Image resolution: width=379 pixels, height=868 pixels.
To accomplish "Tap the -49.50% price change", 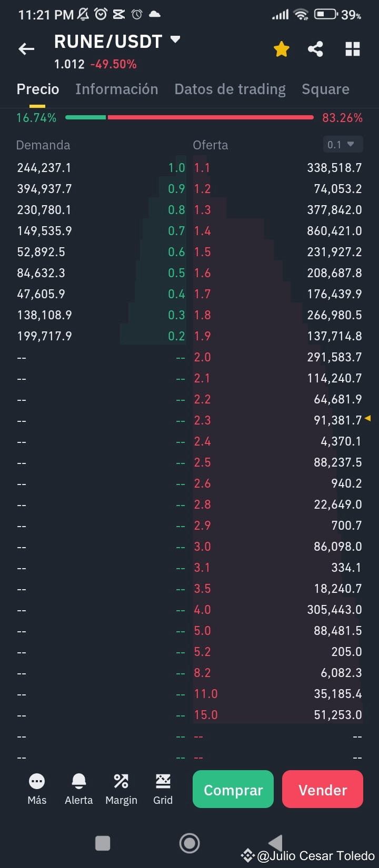I will (114, 64).
